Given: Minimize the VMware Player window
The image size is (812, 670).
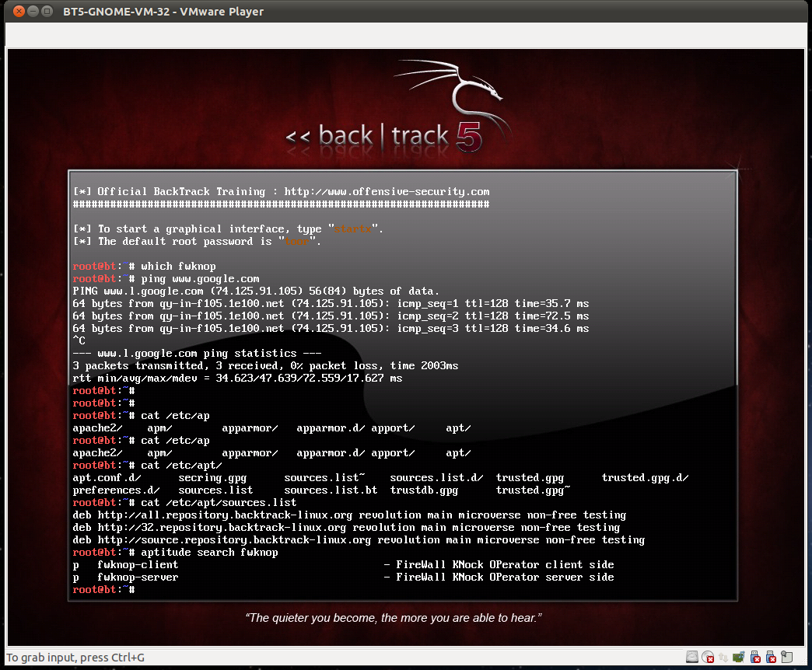Looking at the screenshot, I should 33,11.
